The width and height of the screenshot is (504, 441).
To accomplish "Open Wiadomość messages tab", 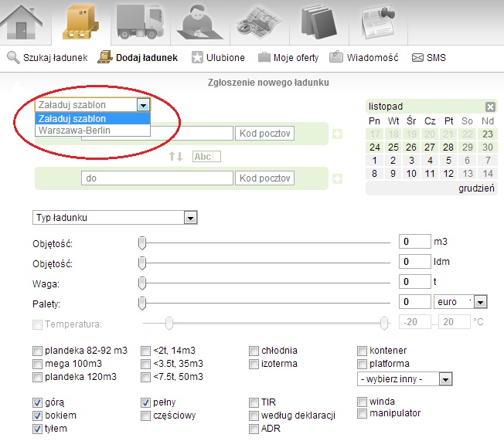I will click(x=364, y=58).
